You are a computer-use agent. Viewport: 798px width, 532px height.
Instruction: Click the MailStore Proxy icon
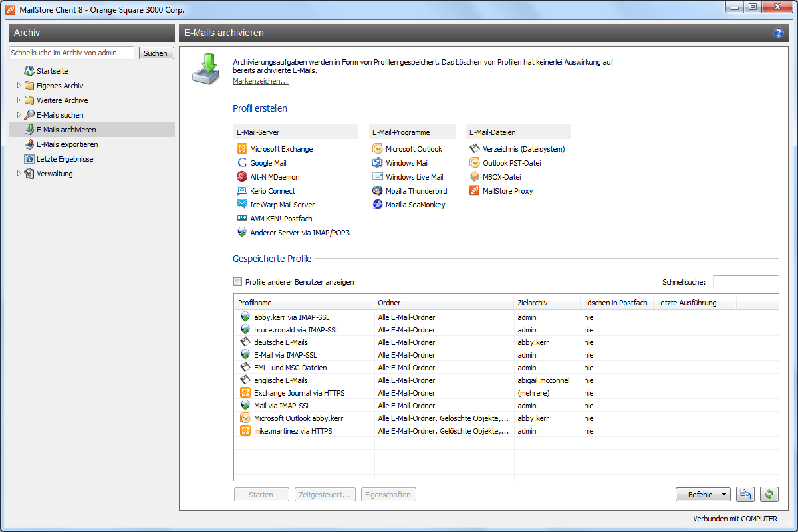tap(475, 191)
